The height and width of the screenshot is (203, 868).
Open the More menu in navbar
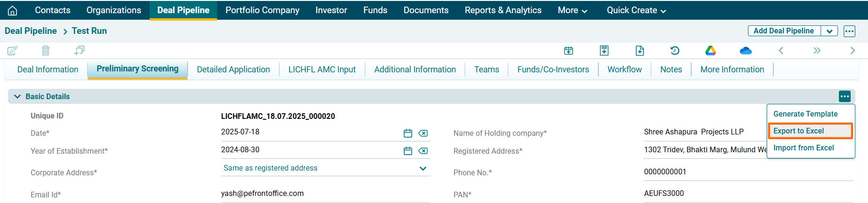click(x=572, y=10)
